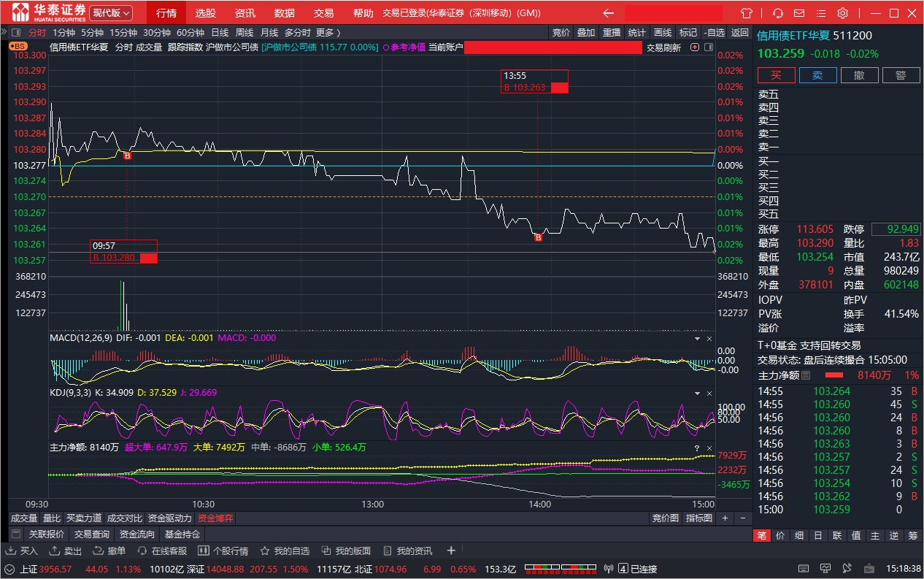924x579 pixels.
Task: Open the messages envelope icon
Action: coord(800,13)
